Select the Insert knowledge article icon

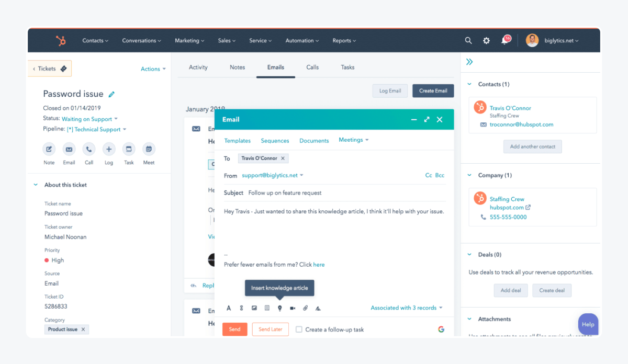click(x=280, y=308)
